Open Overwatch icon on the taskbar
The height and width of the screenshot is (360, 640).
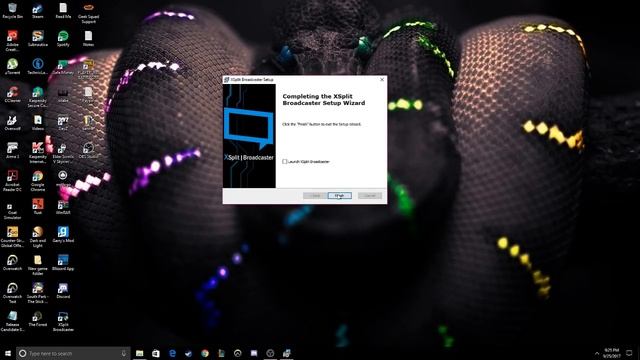pyautogui.click(x=238, y=353)
